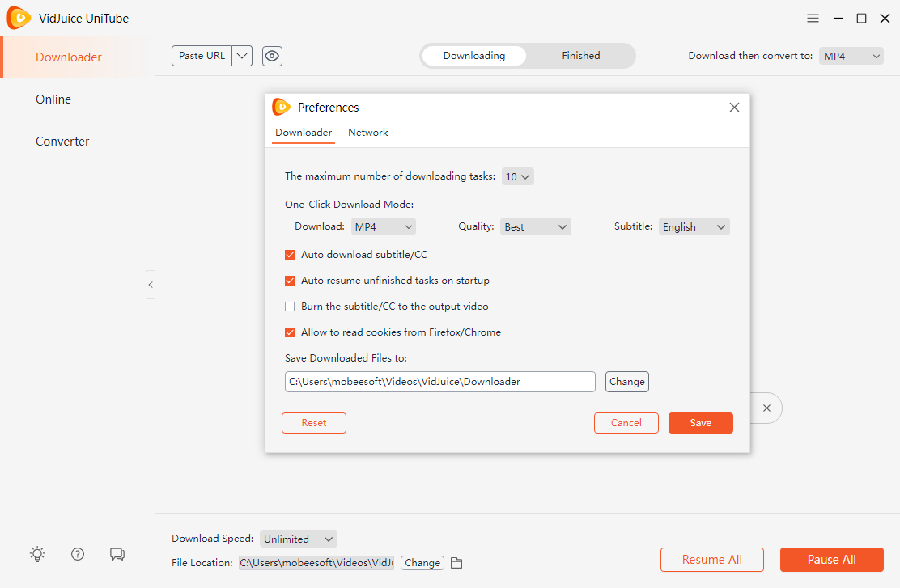
Task: Uncheck Auto resume unfinished tasks on startup
Action: (x=290, y=281)
